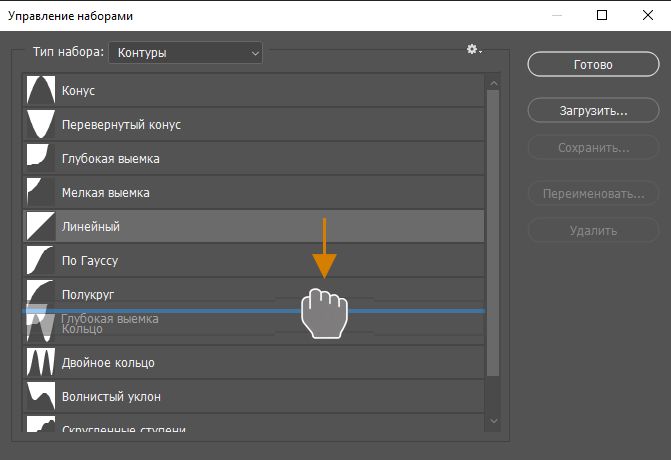Viewport: 671px width, 460px height.
Task: Click the Переименовать... button
Action: click(593, 194)
